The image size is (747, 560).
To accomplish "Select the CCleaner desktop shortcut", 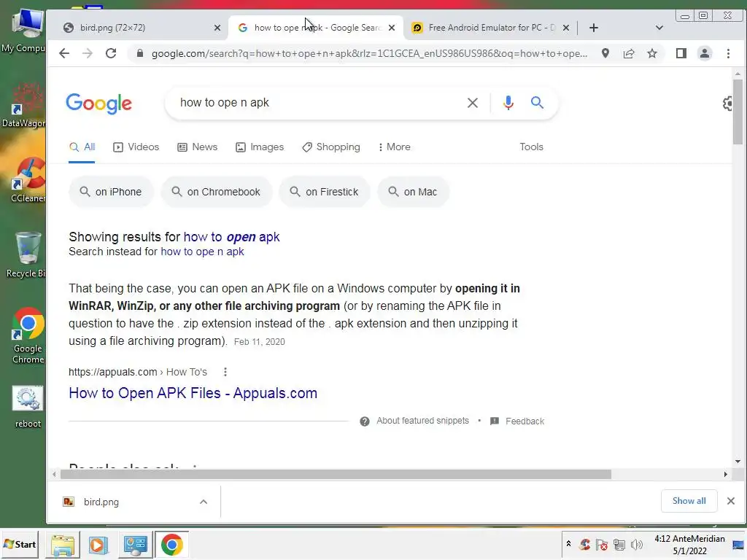I will click(x=28, y=180).
